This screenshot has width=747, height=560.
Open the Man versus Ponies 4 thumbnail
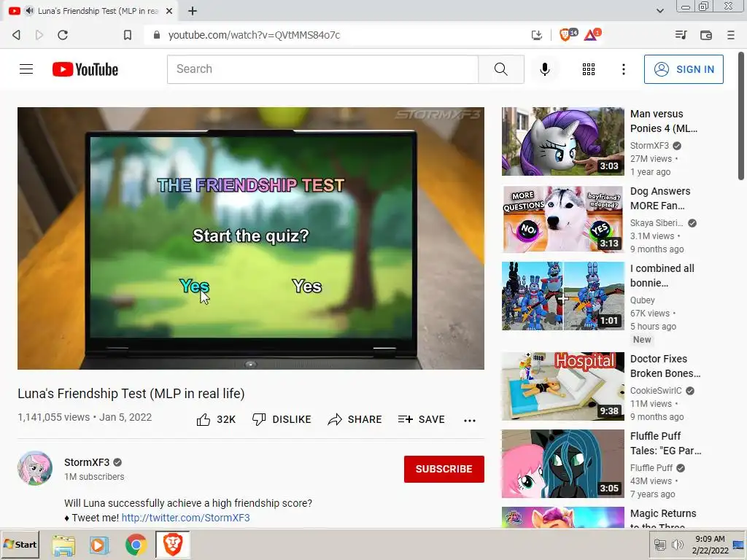562,141
